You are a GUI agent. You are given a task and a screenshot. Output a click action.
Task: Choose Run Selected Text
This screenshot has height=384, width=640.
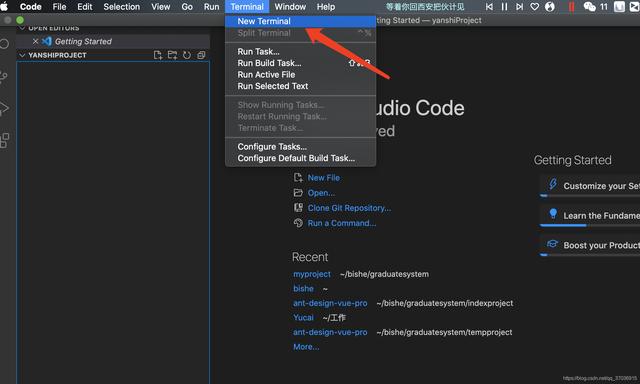(x=300, y=86)
